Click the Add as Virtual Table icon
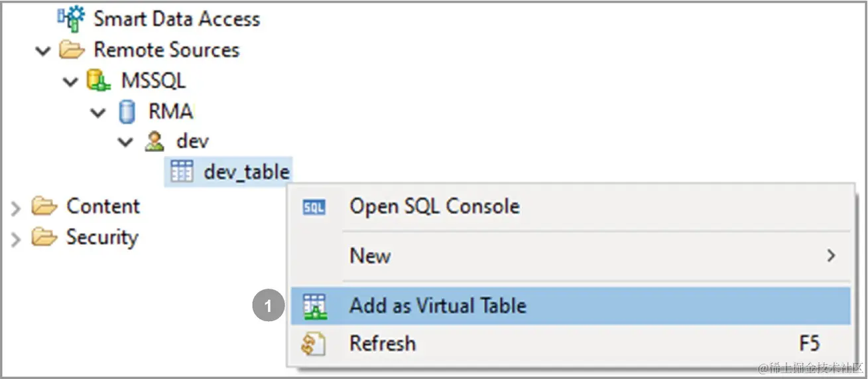This screenshot has height=379, width=868. (313, 306)
